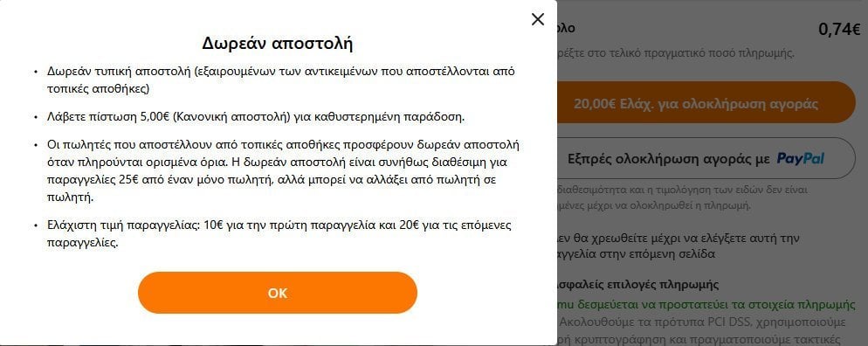Click the 0,74€ total amount
Screen dimensions: 868x346
click(838, 30)
